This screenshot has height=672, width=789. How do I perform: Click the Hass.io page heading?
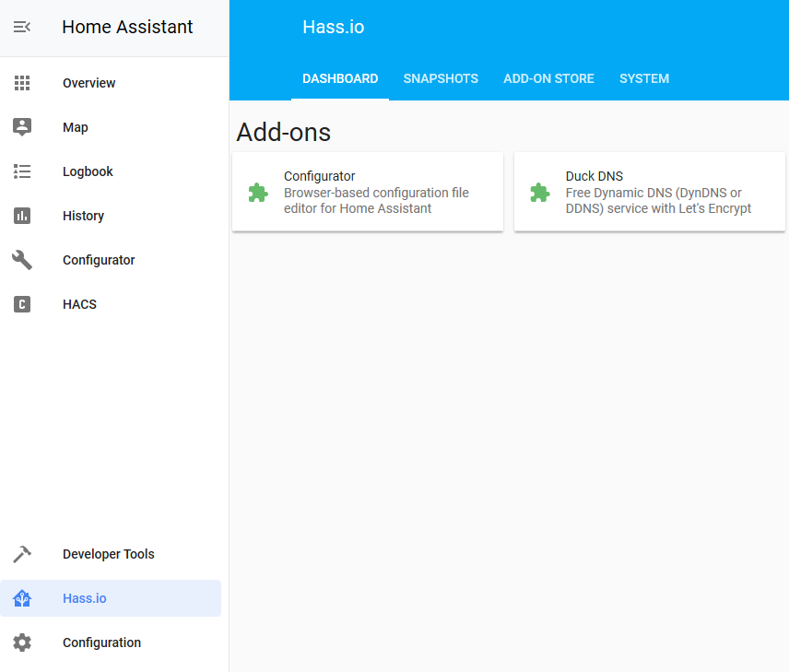[x=333, y=27]
